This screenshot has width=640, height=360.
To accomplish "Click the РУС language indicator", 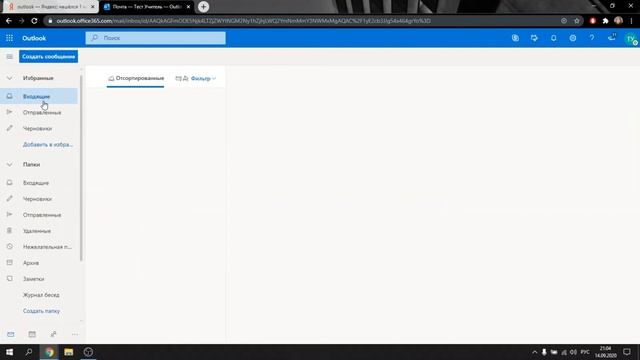I will (x=585, y=352).
